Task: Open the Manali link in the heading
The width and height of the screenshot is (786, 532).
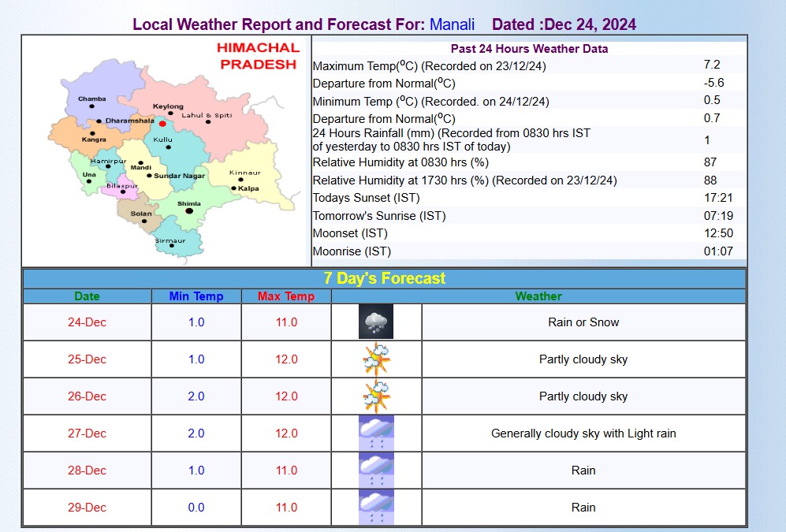Action: coord(452,24)
